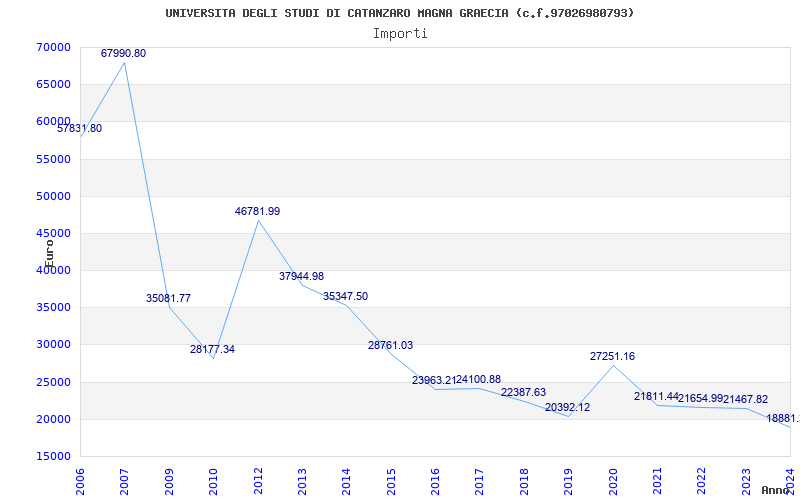Viewport: 800px width, 500px height.
Task: Click the 24100.88 data label
Action: 479,380
